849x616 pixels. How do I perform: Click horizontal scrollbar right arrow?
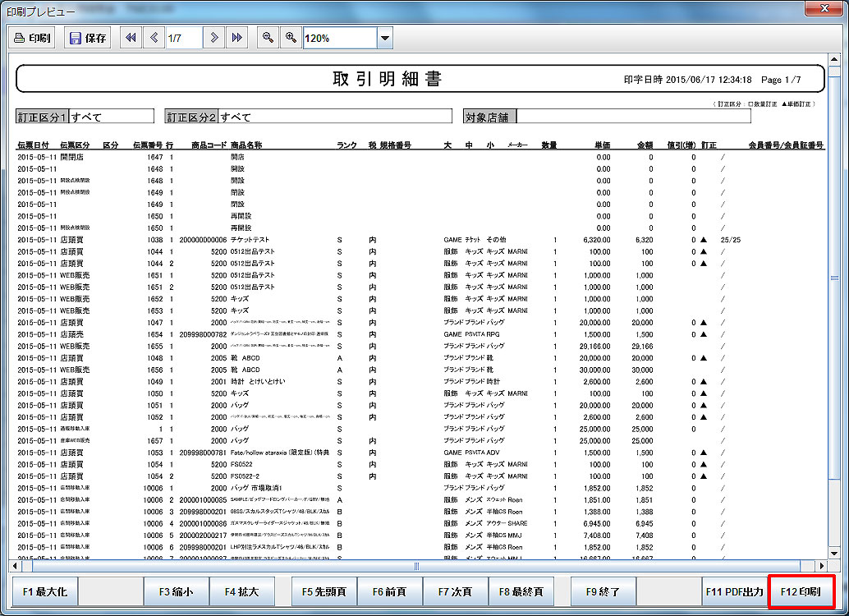[x=822, y=566]
